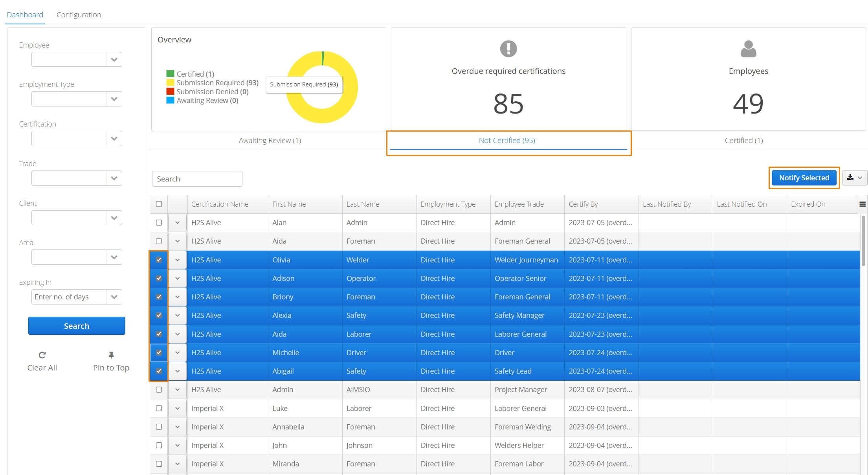Viewport: 868px width, 475px height.
Task: Expand the Annabella Foreman row details
Action: (178, 427)
